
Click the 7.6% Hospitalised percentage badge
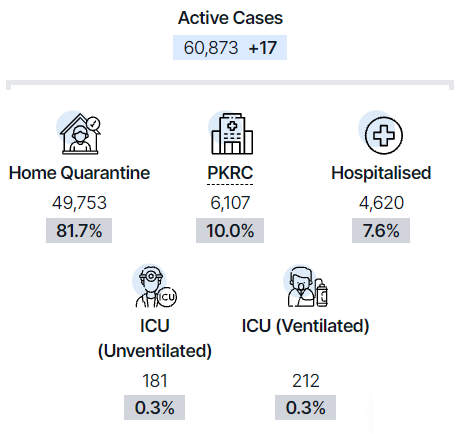[381, 231]
